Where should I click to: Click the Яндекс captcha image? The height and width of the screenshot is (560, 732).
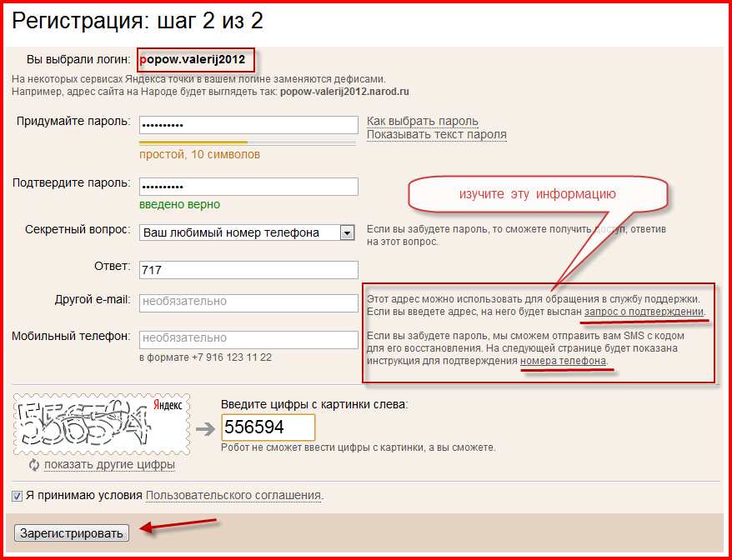(102, 423)
